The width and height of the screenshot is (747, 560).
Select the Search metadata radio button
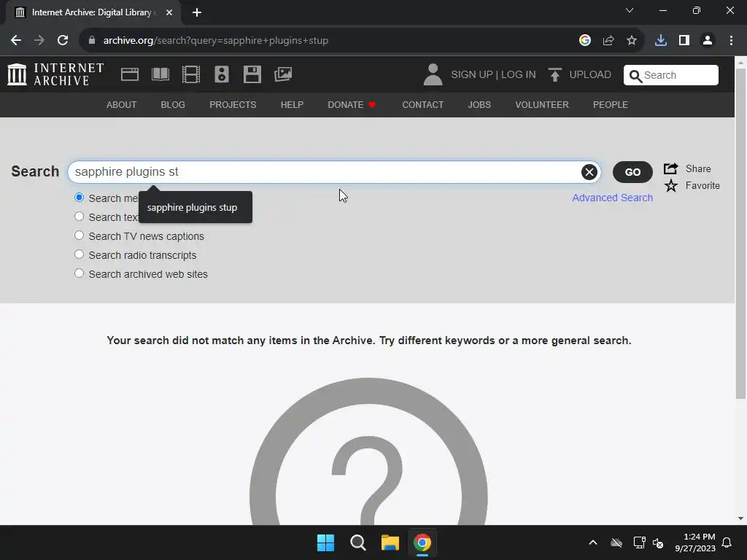[79, 198]
